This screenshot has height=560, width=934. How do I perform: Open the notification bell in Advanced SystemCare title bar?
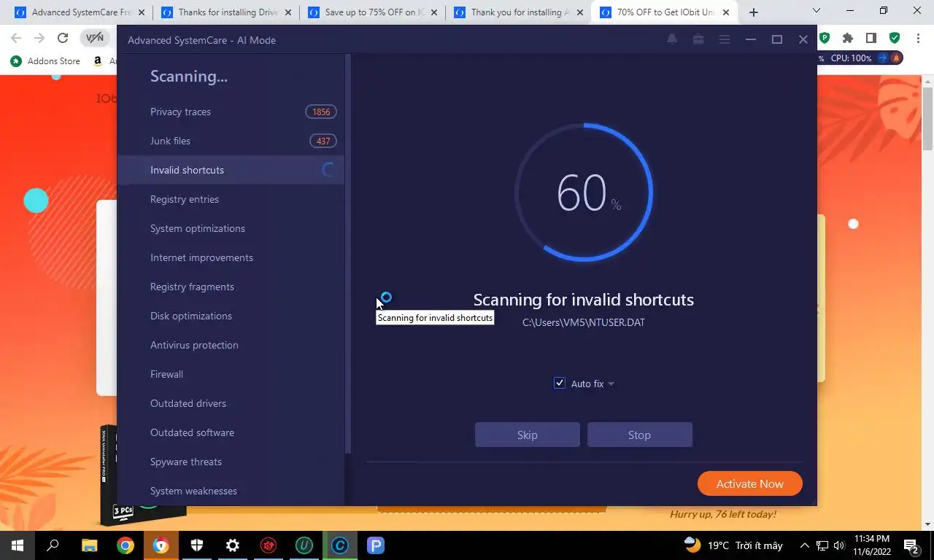coord(672,39)
